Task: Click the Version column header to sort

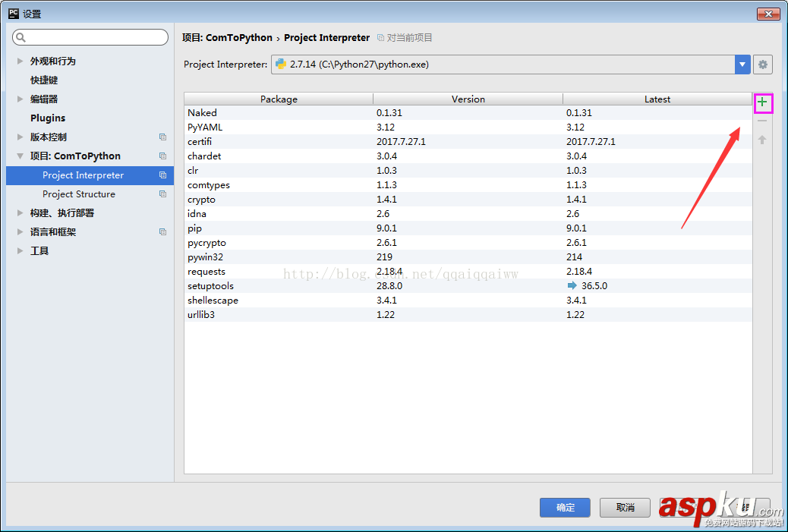Action: [x=468, y=99]
